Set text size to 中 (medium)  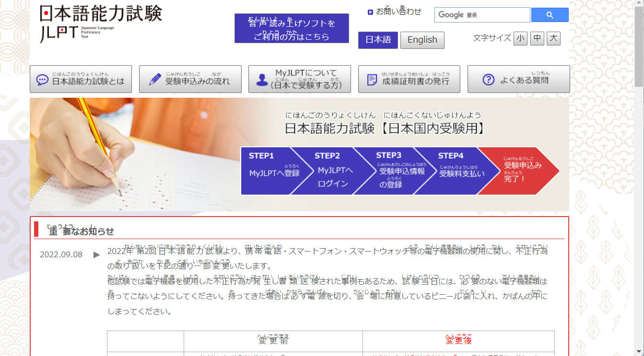point(537,38)
